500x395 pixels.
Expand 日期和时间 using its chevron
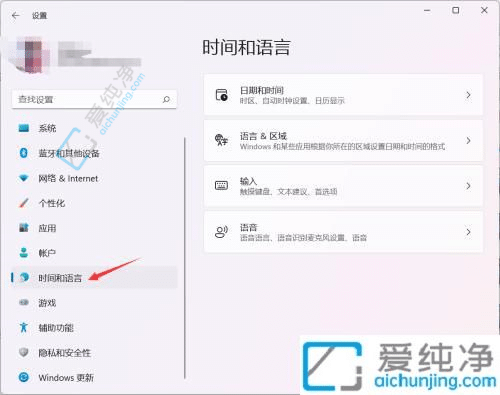click(468, 95)
